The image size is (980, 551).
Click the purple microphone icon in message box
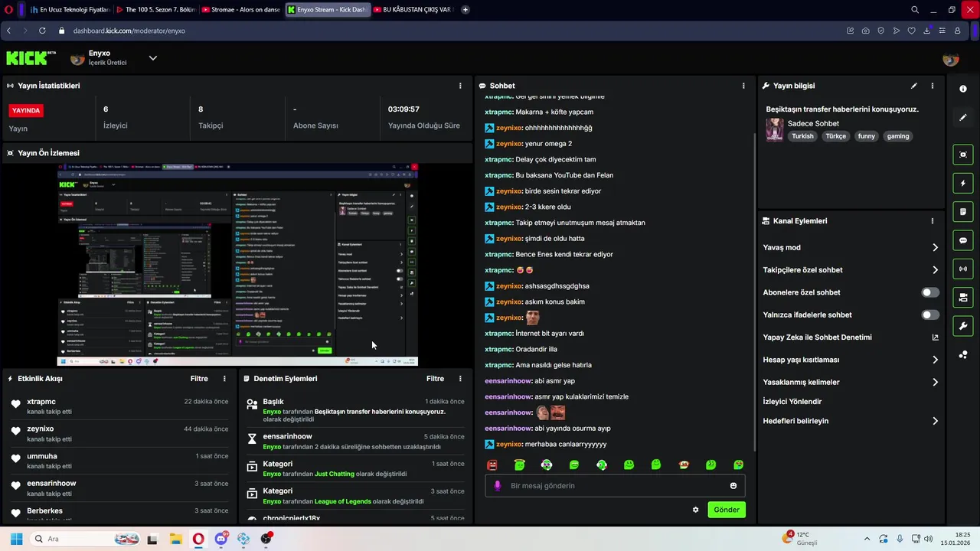tap(498, 486)
